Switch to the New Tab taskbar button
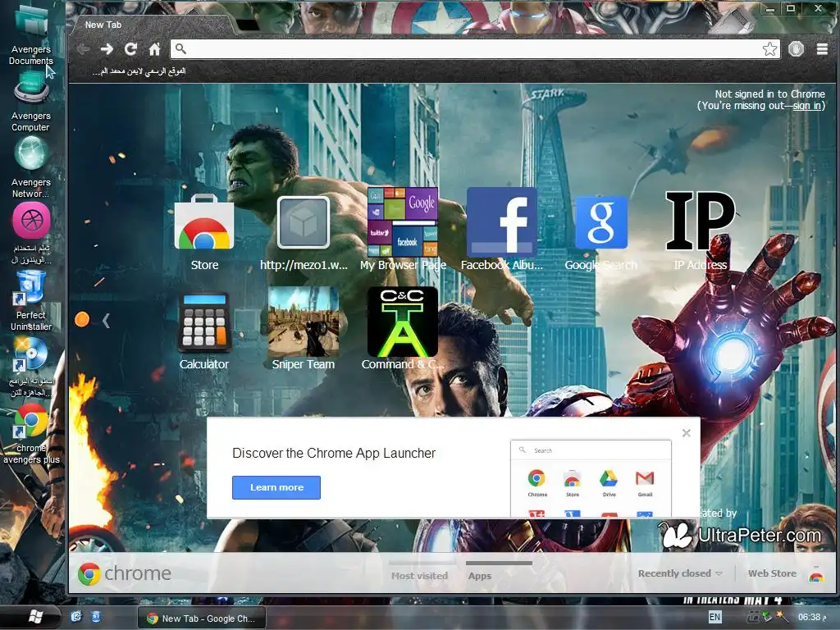 201,619
